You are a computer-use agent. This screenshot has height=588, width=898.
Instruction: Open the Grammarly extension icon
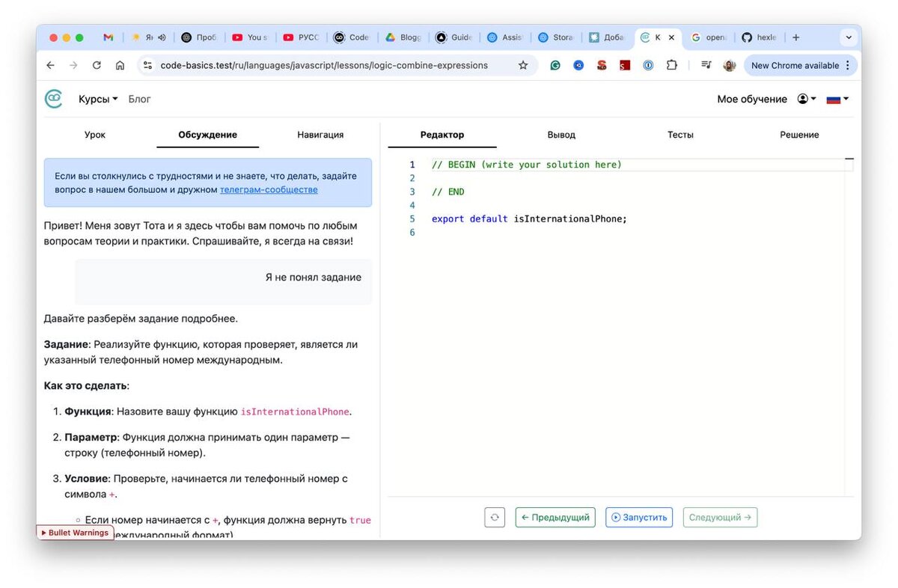coord(555,65)
